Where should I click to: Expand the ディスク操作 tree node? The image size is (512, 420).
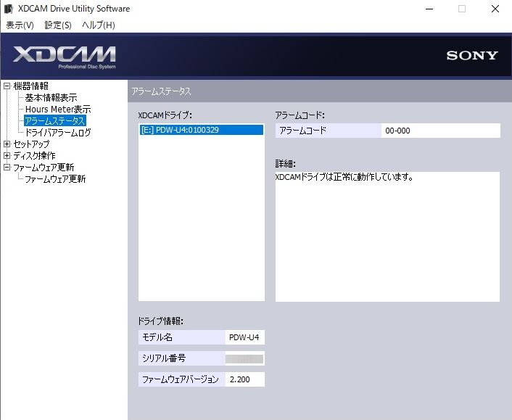[x=7, y=156]
